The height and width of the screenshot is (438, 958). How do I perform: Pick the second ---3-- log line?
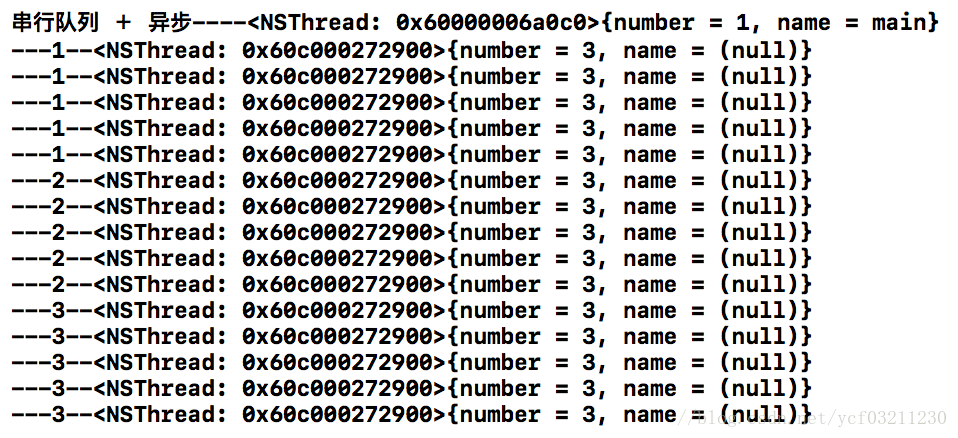(412, 336)
